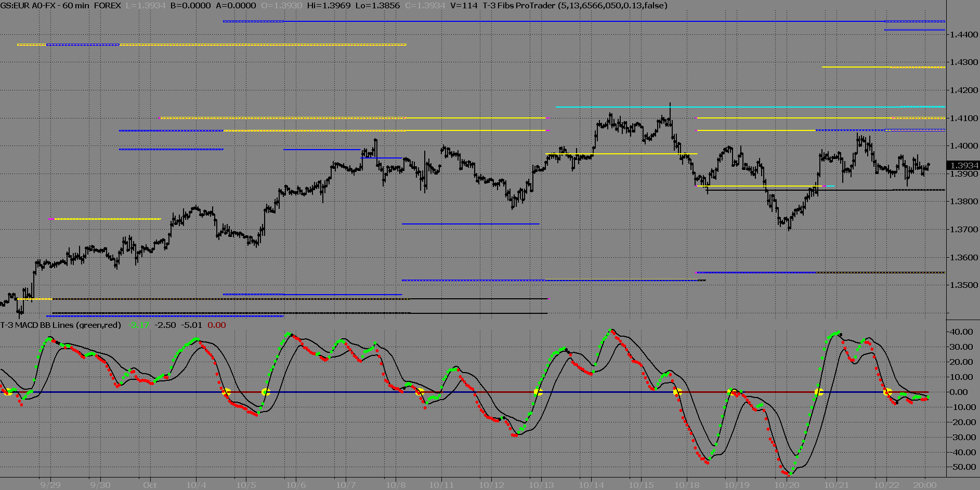Click the V=114 volume readout

click(x=464, y=6)
